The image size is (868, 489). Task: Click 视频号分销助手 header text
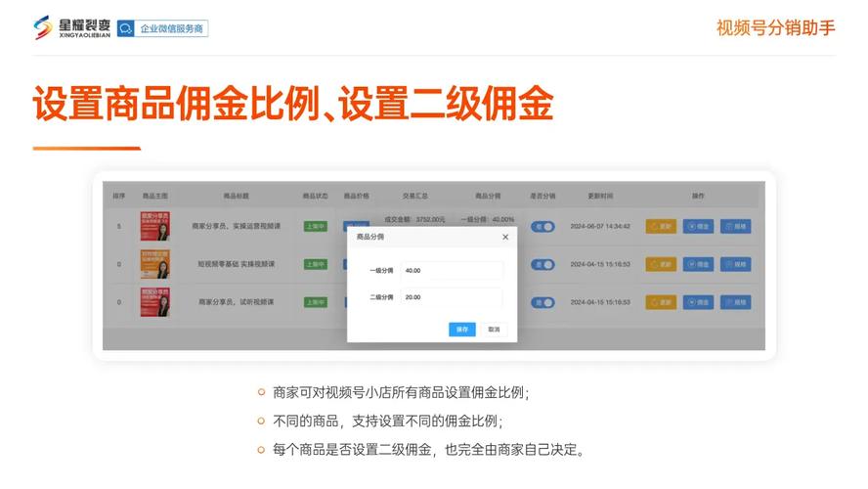[775, 27]
